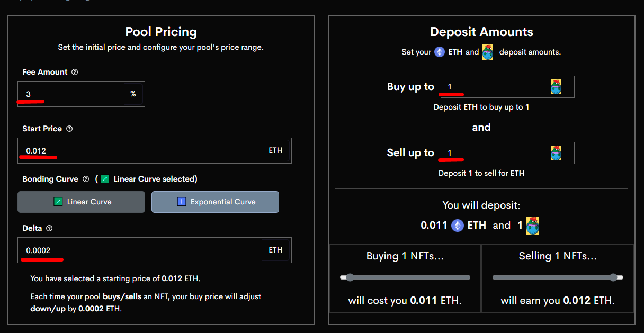The width and height of the screenshot is (644, 333).
Task: Click NFT icon in deposit summary
Action: pyautogui.click(x=533, y=225)
